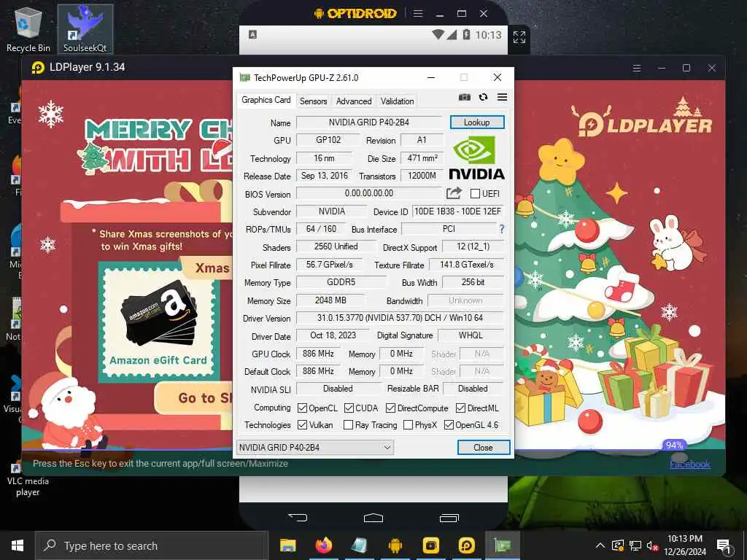The height and width of the screenshot is (560, 747).
Task: Click the Memory Size value 2048 MB
Action: pos(330,300)
